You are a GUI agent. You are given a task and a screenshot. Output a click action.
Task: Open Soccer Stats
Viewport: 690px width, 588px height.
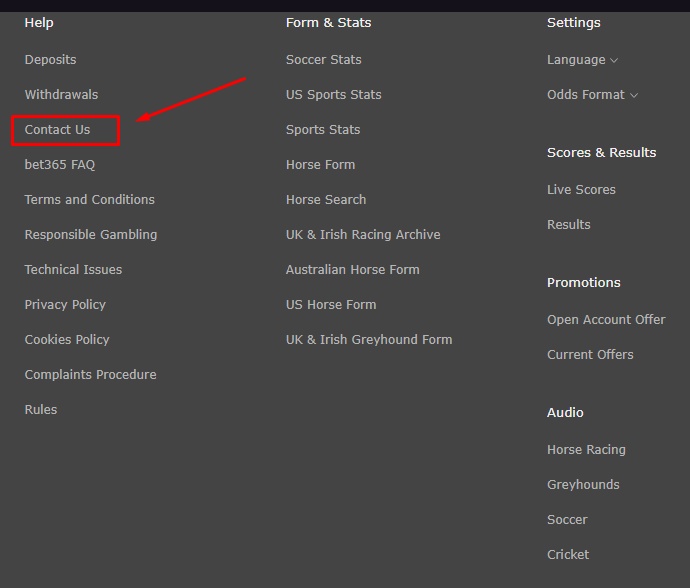click(323, 59)
